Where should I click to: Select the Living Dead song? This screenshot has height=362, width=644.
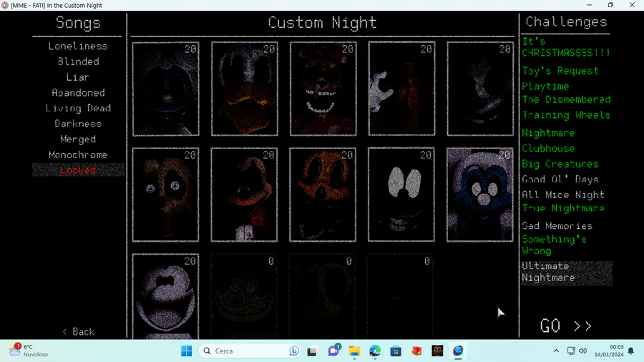(78, 108)
